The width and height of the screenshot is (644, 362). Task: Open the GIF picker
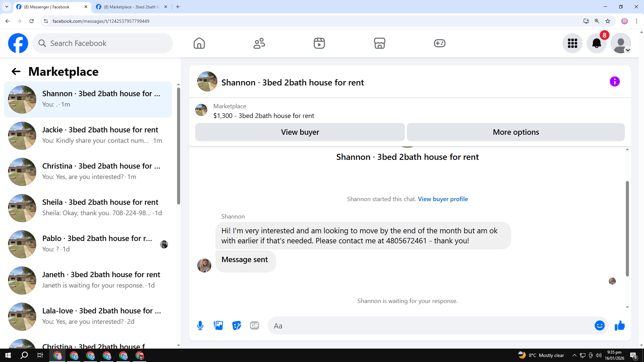coord(255,325)
